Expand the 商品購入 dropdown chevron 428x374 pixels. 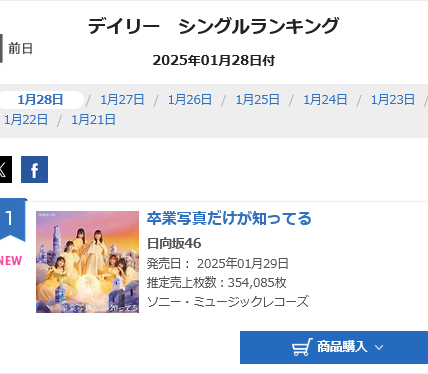coord(379,348)
